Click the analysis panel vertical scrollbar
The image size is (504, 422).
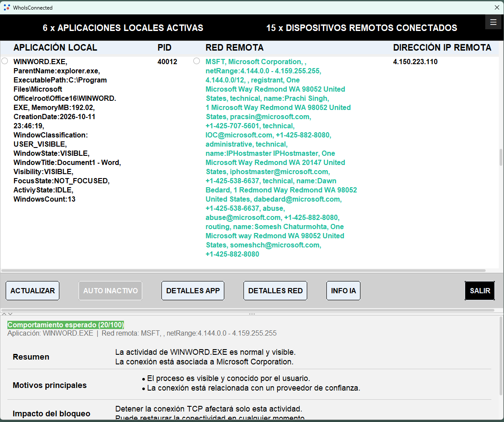(501, 356)
